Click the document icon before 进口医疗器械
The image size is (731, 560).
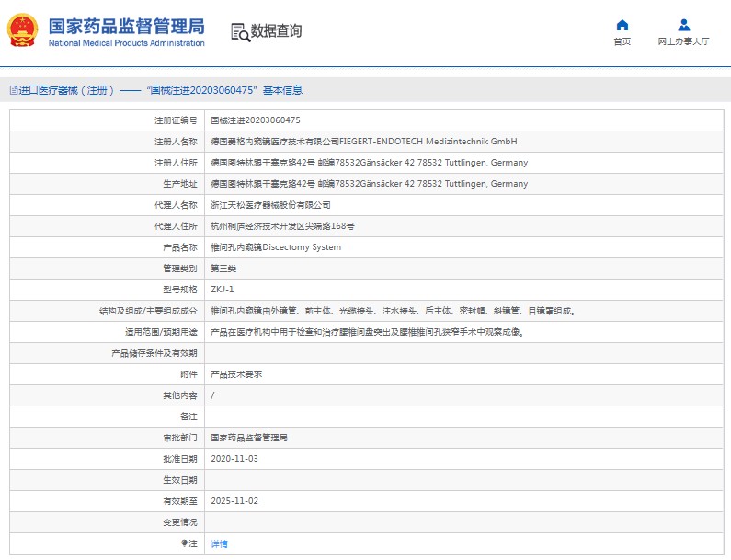point(14,90)
